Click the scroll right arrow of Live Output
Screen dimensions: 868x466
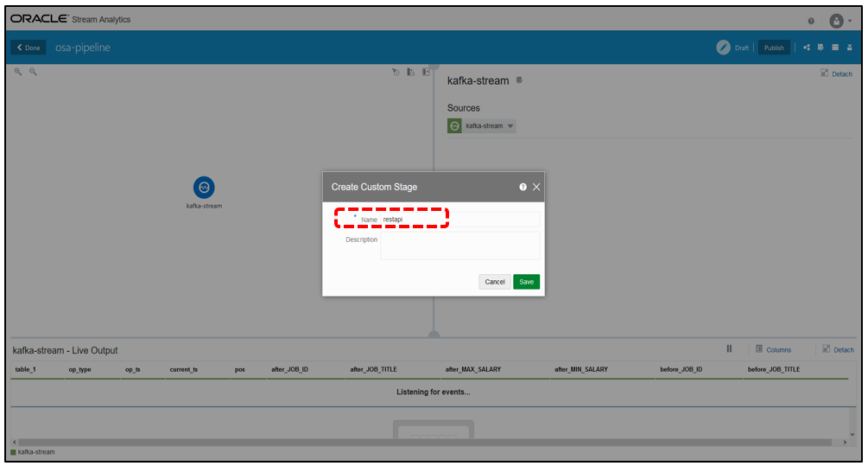click(845, 442)
